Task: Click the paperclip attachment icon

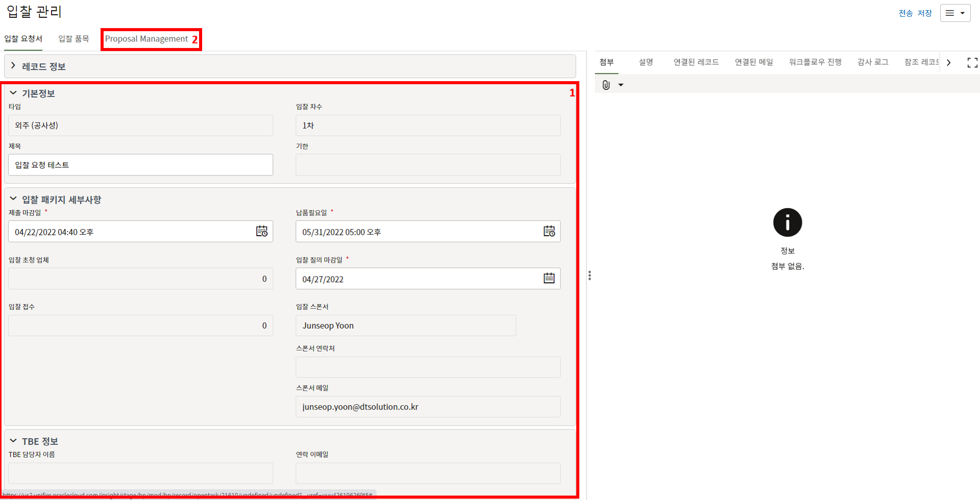Action: pos(606,85)
